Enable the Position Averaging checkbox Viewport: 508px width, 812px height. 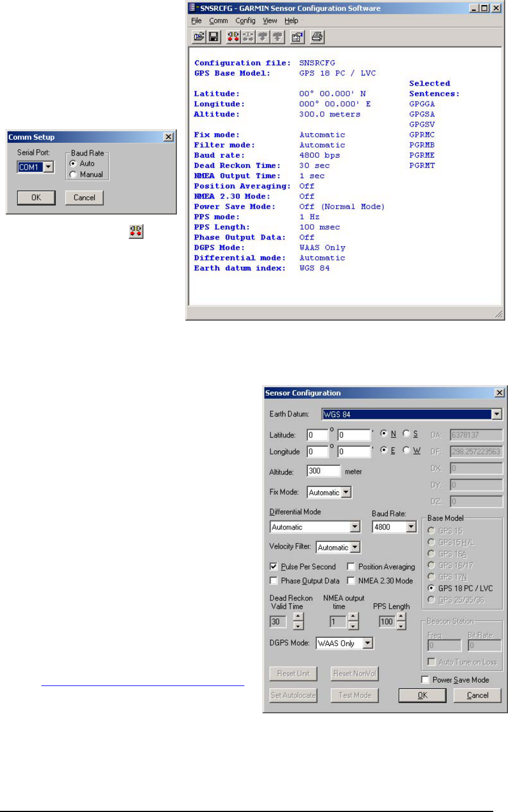tap(351, 566)
